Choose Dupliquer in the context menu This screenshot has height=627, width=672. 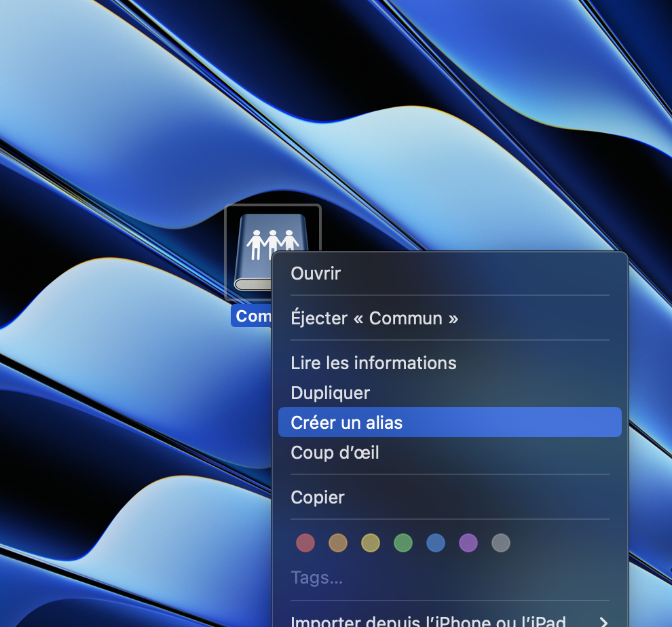click(449, 393)
